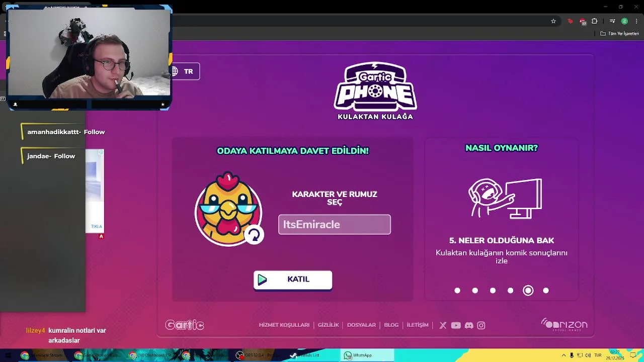Open the Chrome extensions puzzle icon
This screenshot has height=362, width=644.
point(595,21)
